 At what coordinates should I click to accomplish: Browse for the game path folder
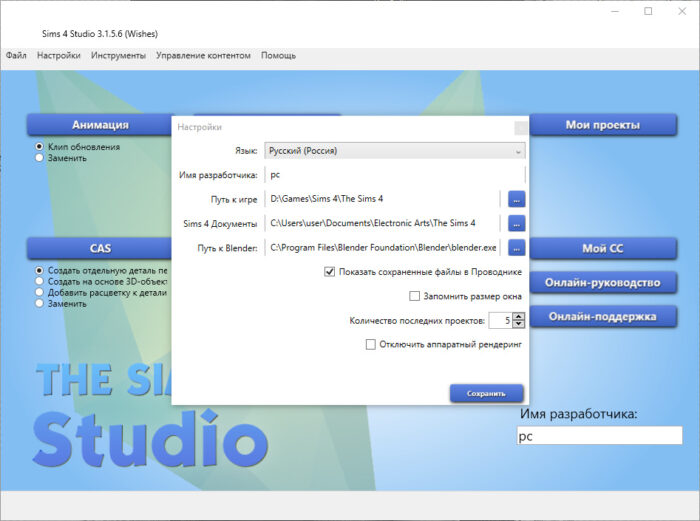(x=517, y=199)
